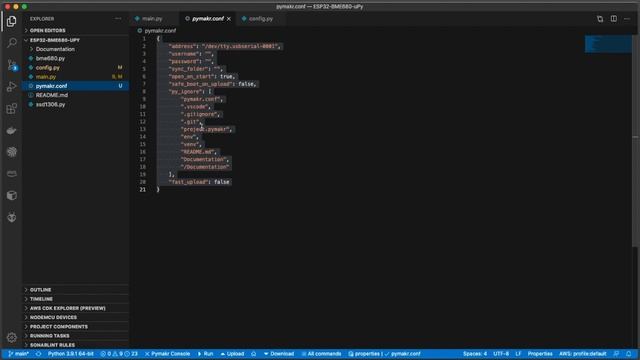This screenshot has width=640, height=360.
Task: Click line number 21 in the gutter
Action: coord(142,189)
